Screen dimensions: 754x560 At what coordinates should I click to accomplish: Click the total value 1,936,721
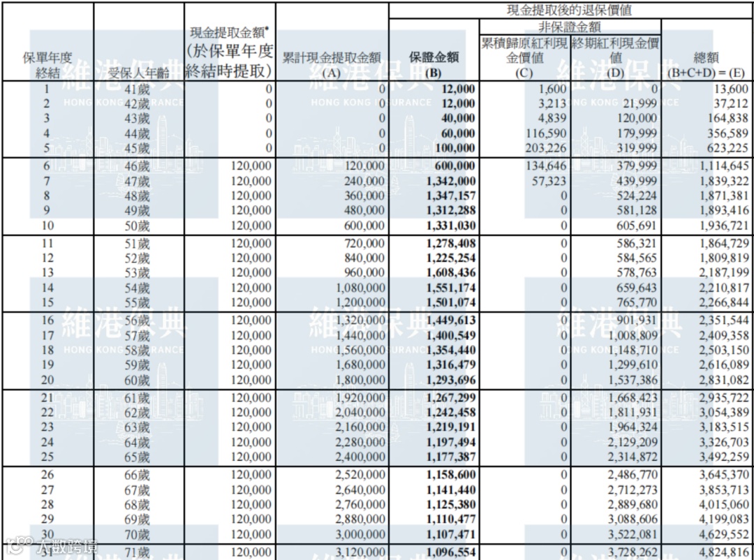[724, 226]
